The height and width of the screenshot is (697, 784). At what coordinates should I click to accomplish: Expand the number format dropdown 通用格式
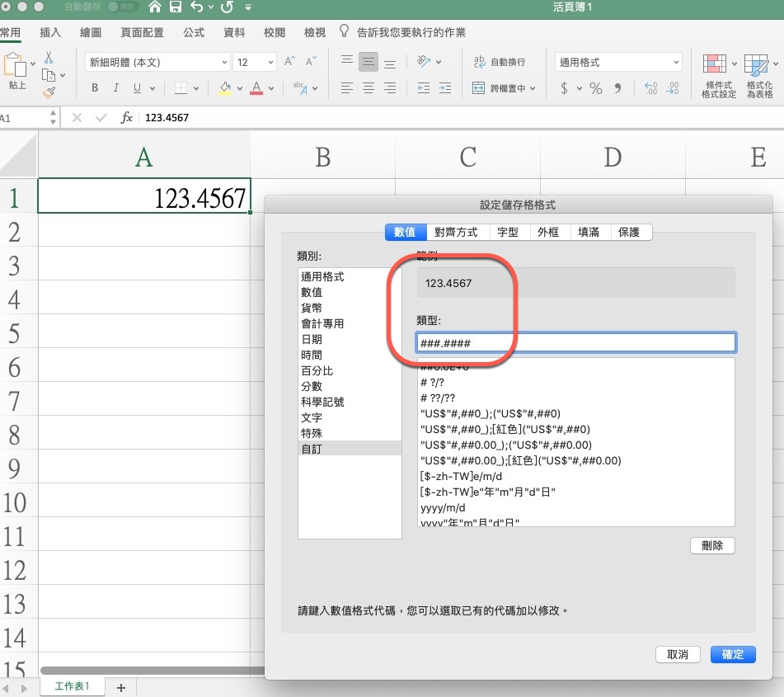[x=619, y=62]
